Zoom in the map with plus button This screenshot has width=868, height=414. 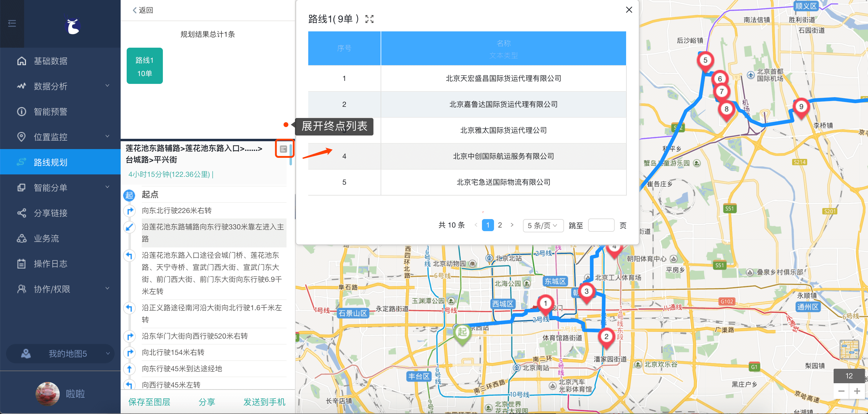[x=857, y=391]
